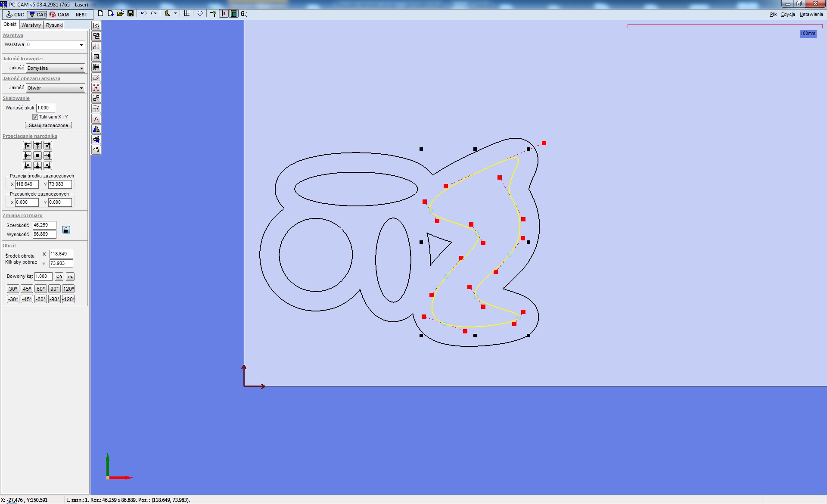Screen dimensions: 827x504
Task: Create a new blank document
Action: pos(100,14)
